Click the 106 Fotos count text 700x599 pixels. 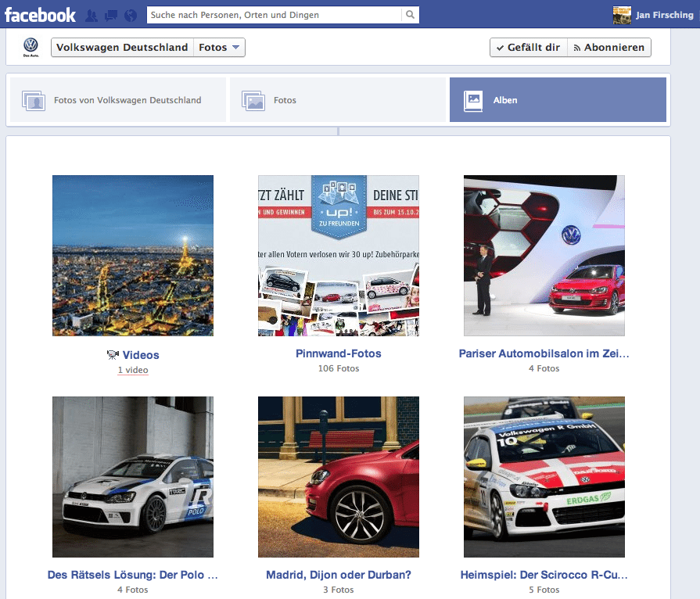point(339,368)
